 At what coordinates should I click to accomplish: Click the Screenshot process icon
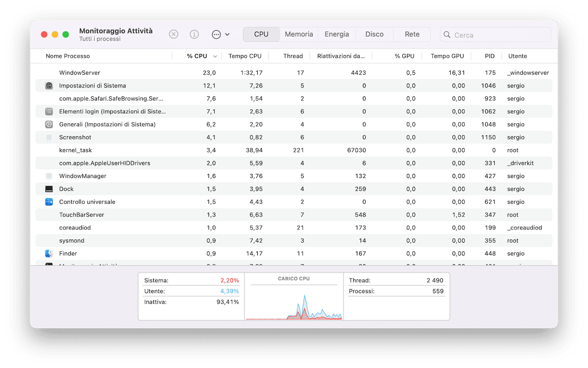tap(49, 137)
